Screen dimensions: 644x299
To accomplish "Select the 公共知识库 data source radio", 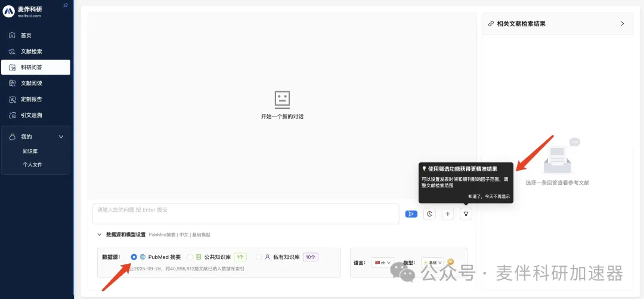I will coord(190,257).
